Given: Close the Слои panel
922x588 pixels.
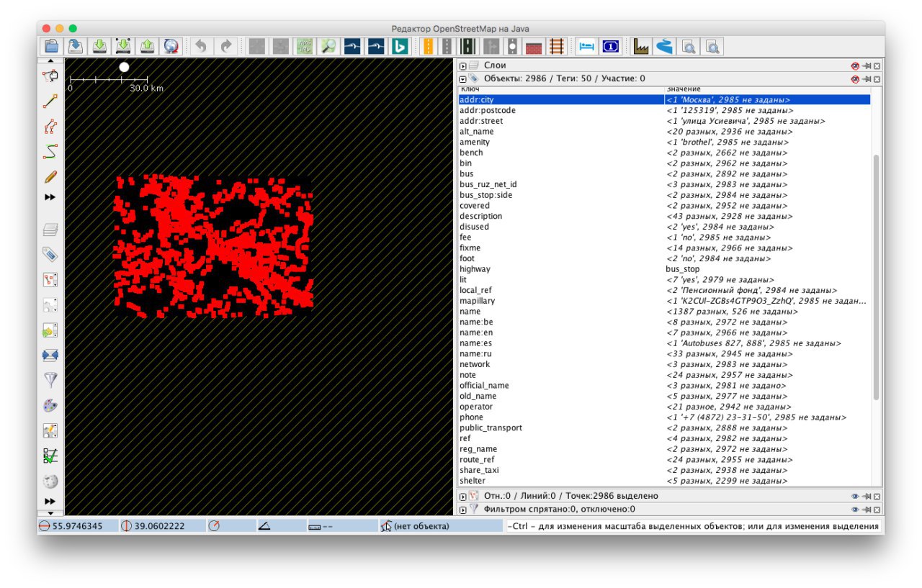Looking at the screenshot, I should coord(877,65).
